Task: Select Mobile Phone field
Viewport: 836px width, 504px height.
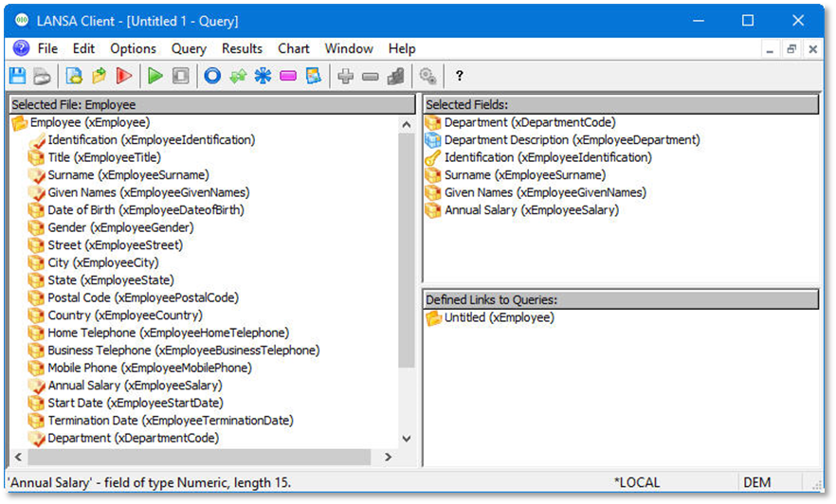Action: [150, 369]
